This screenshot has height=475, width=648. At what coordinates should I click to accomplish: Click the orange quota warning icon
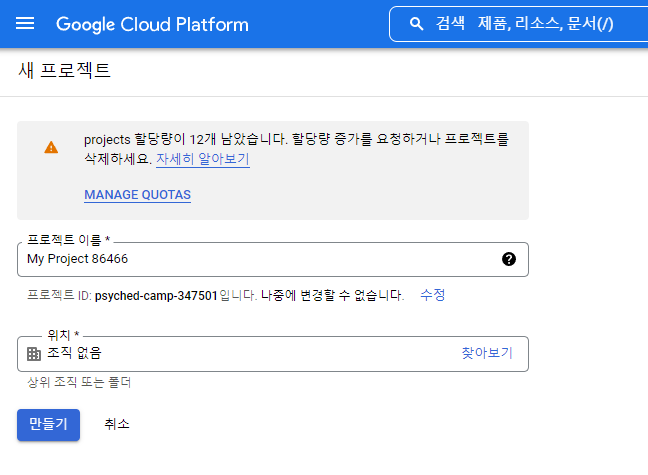(x=51, y=147)
